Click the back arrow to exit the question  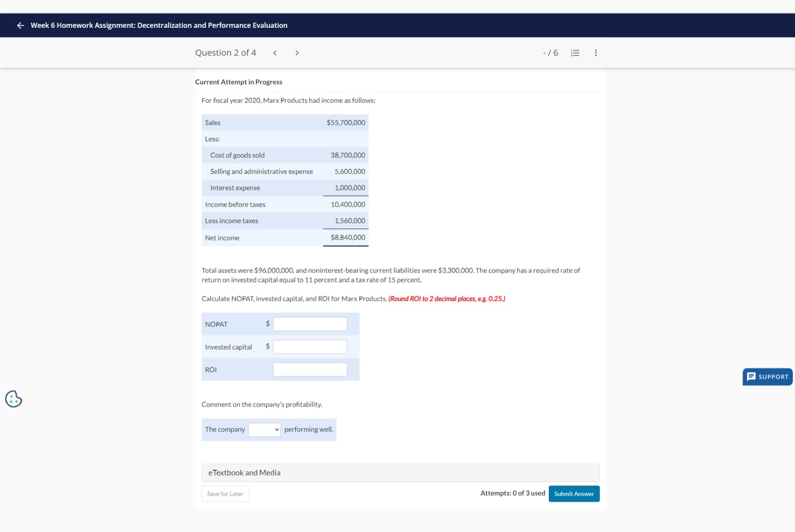20,26
